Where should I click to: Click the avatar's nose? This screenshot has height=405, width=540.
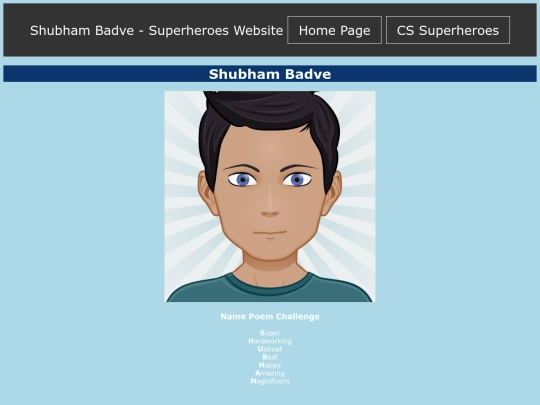pos(270,213)
